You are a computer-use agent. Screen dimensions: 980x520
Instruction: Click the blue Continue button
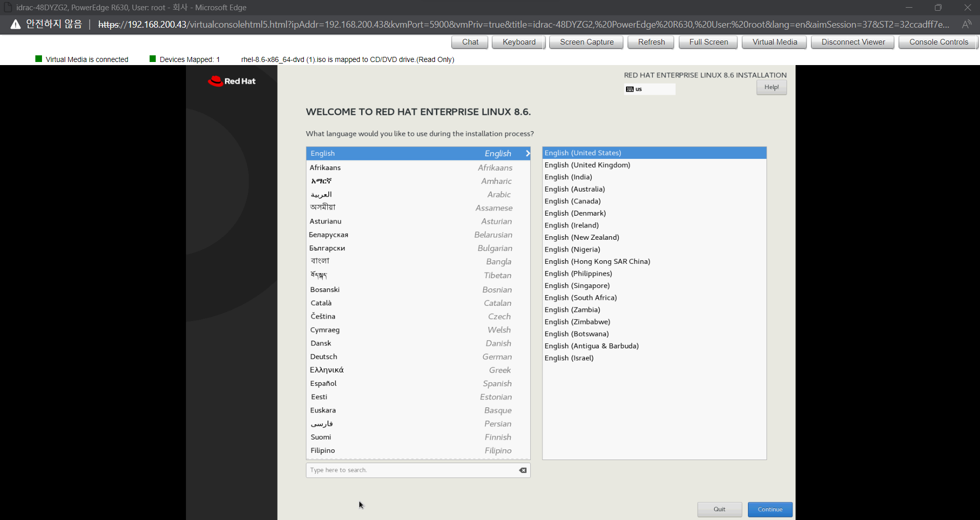coord(770,509)
